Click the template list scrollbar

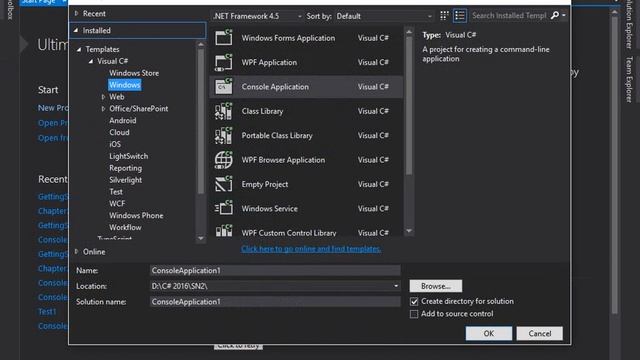point(409,106)
